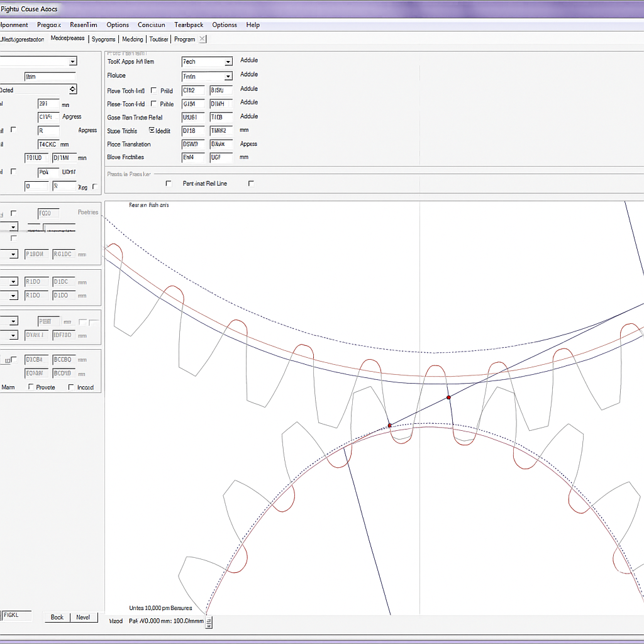
Task: Click the Bock button
Action: 57,617
